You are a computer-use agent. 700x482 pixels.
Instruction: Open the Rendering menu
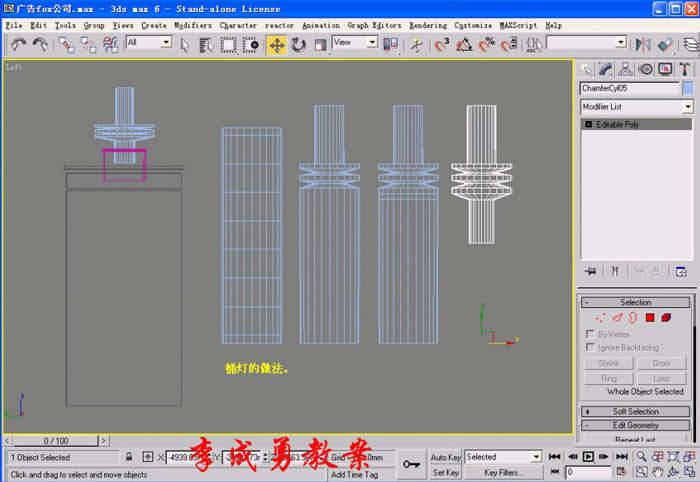point(428,25)
